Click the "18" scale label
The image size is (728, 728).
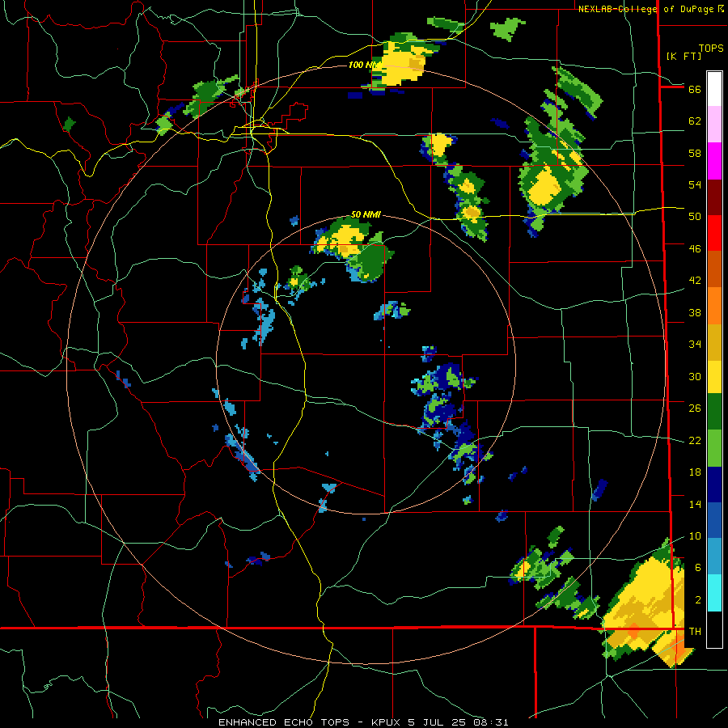click(x=695, y=472)
